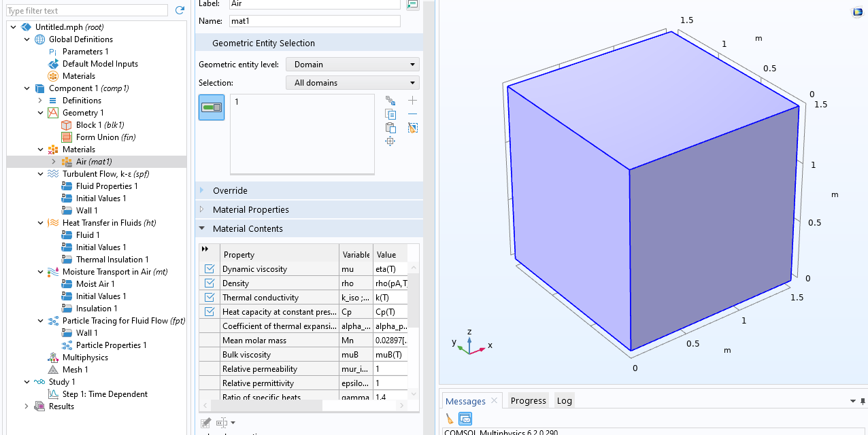The height and width of the screenshot is (435, 868).
Task: Open the Geometric entity level dropdown
Action: pos(352,65)
